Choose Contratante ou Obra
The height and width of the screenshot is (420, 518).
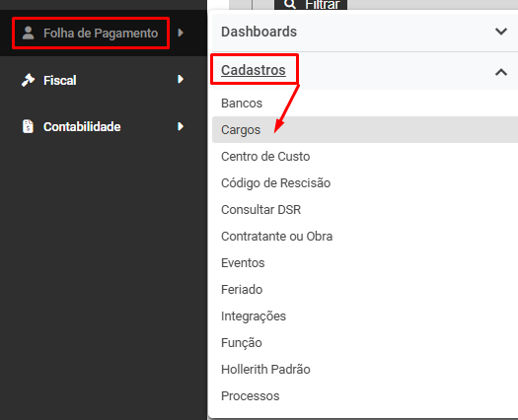tap(277, 237)
